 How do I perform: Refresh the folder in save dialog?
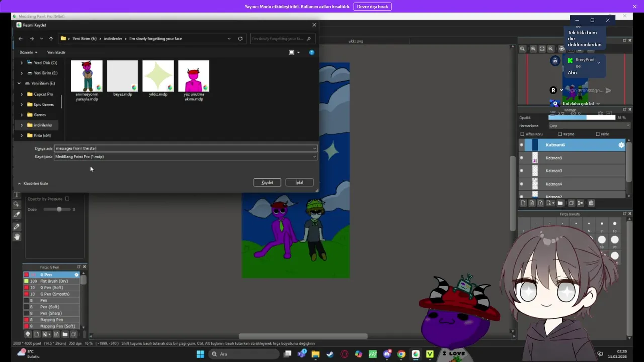(240, 39)
